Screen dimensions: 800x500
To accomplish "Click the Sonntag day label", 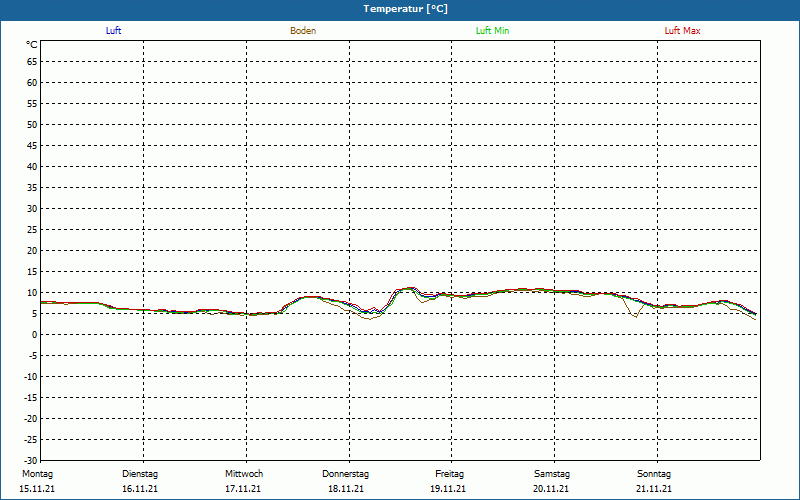I will [x=654, y=474].
